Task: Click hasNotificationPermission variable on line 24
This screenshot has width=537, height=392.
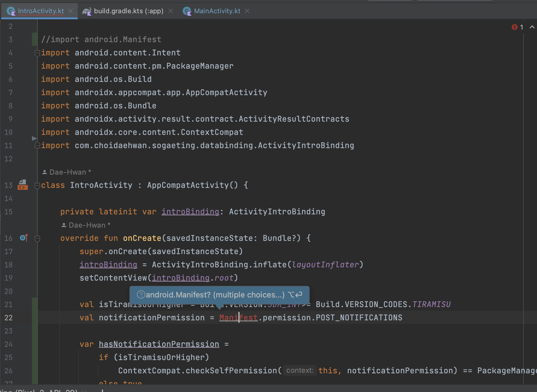Action: tap(159, 344)
